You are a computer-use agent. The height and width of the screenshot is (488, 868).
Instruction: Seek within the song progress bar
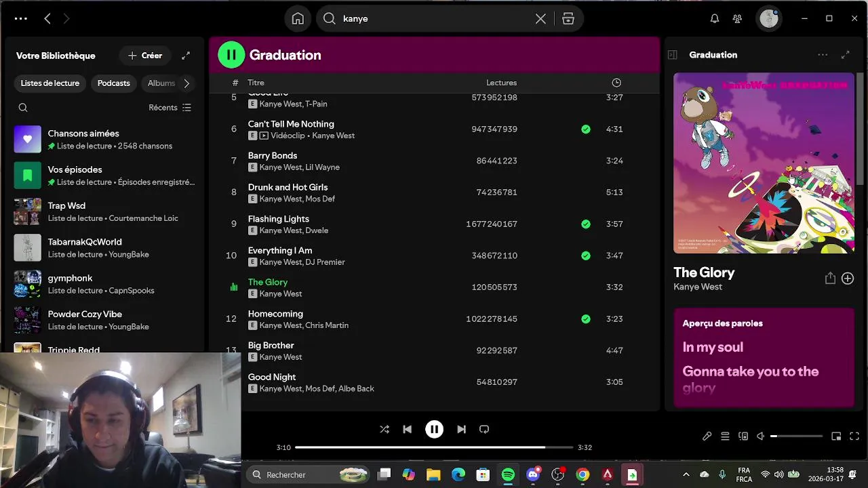[434, 447]
